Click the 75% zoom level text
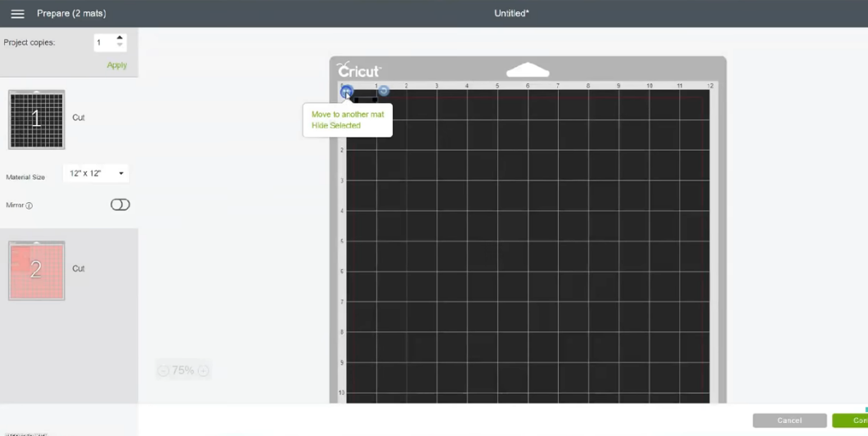This screenshot has width=868, height=436. pyautogui.click(x=183, y=371)
